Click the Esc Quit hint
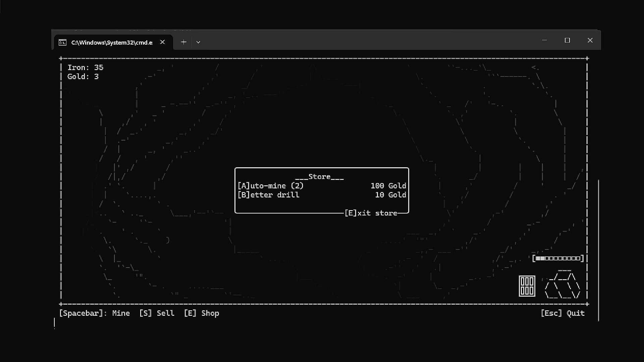Viewport: 644px width, 362px height. point(562,313)
